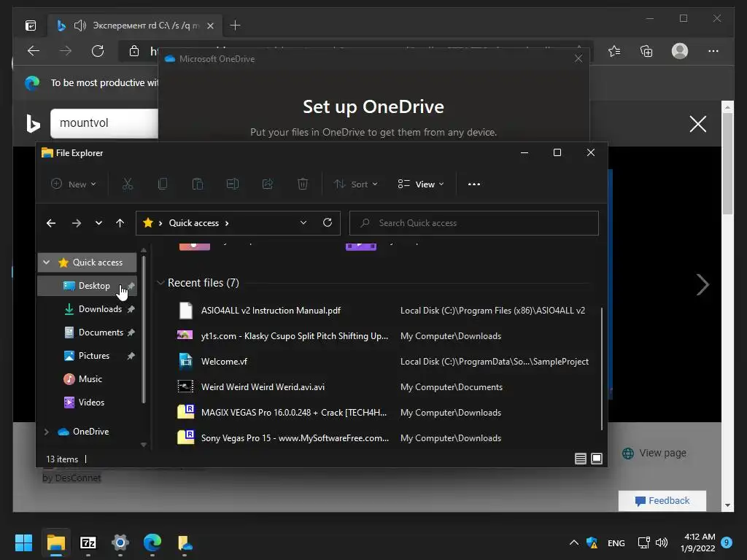This screenshot has height=560, width=747.
Task: Click the volume icon in system tray
Action: [x=661, y=542]
